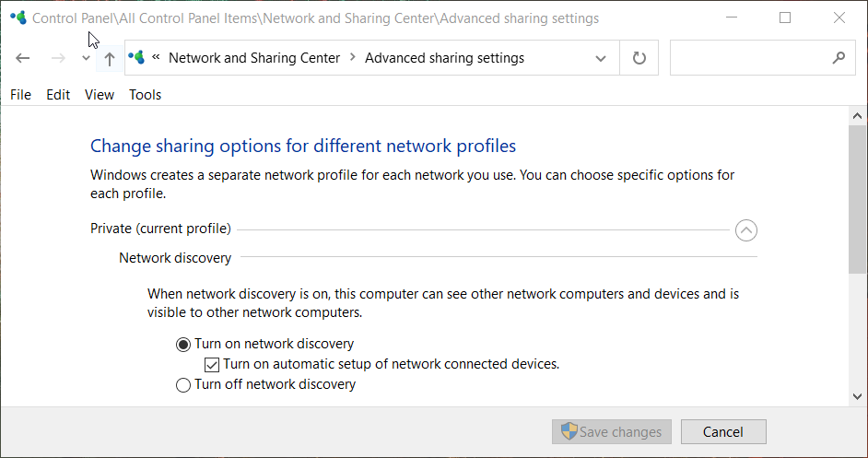Open the recent locations dropdown arrow

coord(86,58)
